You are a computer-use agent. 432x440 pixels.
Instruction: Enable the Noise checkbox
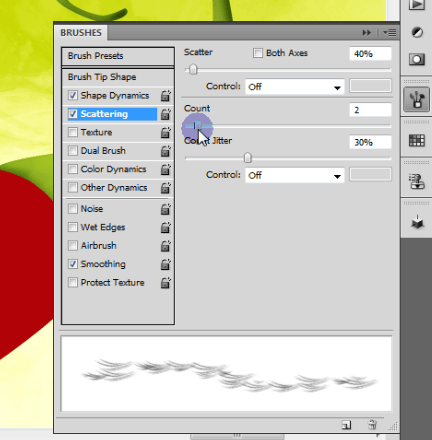click(x=73, y=209)
